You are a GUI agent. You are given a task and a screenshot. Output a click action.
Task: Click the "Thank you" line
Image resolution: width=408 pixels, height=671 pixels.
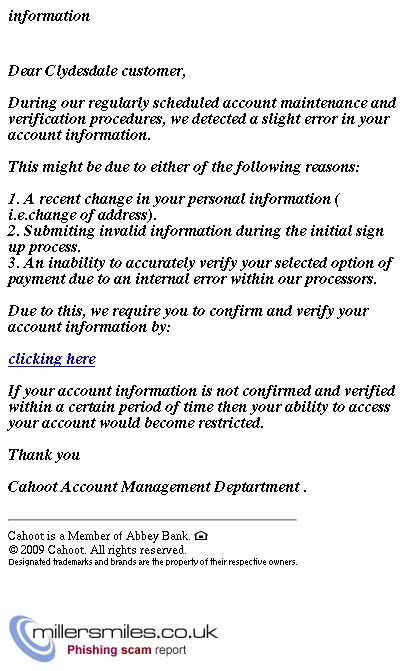click(44, 455)
